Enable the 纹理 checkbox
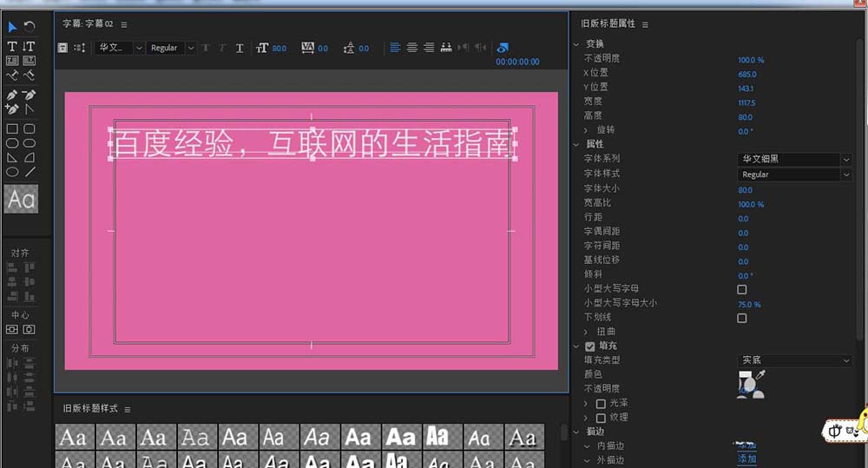The image size is (868, 468). [601, 418]
